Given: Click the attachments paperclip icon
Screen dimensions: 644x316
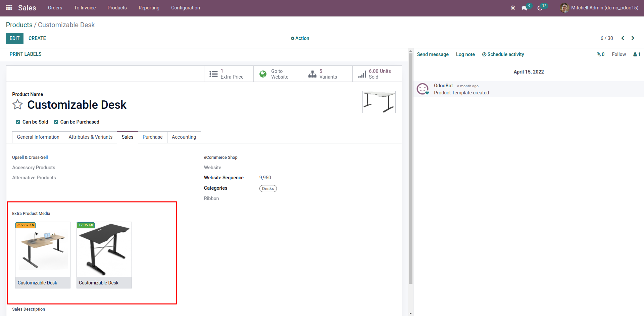Looking at the screenshot, I should point(599,54).
